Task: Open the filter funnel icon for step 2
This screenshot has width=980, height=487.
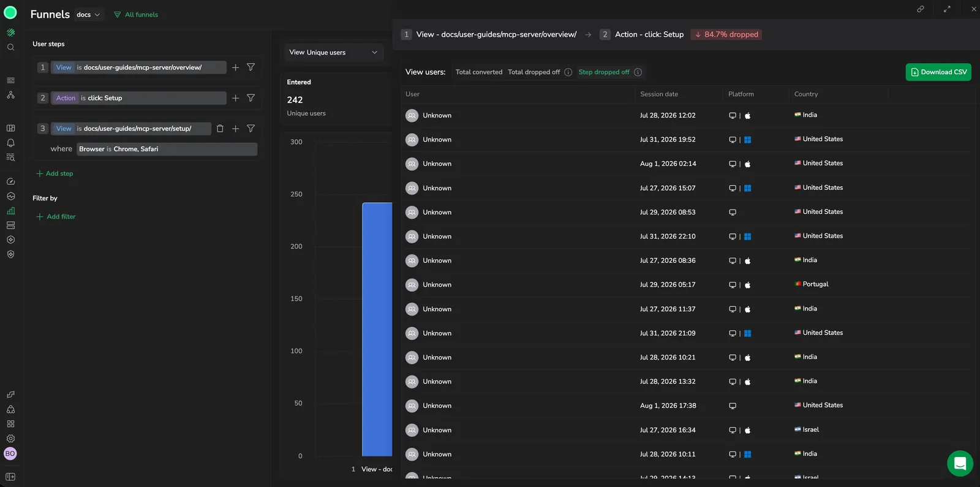Action: pos(251,98)
